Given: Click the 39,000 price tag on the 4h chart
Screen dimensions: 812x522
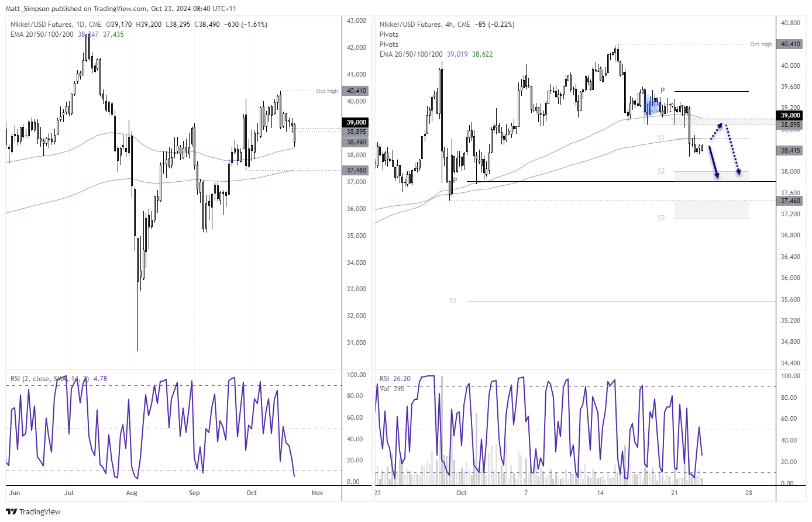Looking at the screenshot, I should pos(790,115).
